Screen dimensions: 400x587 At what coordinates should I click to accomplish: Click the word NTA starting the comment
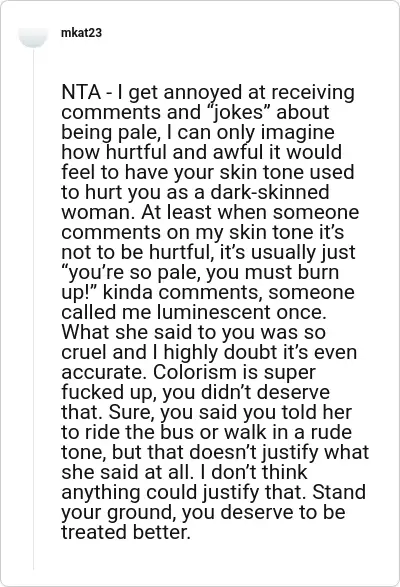[81, 92]
